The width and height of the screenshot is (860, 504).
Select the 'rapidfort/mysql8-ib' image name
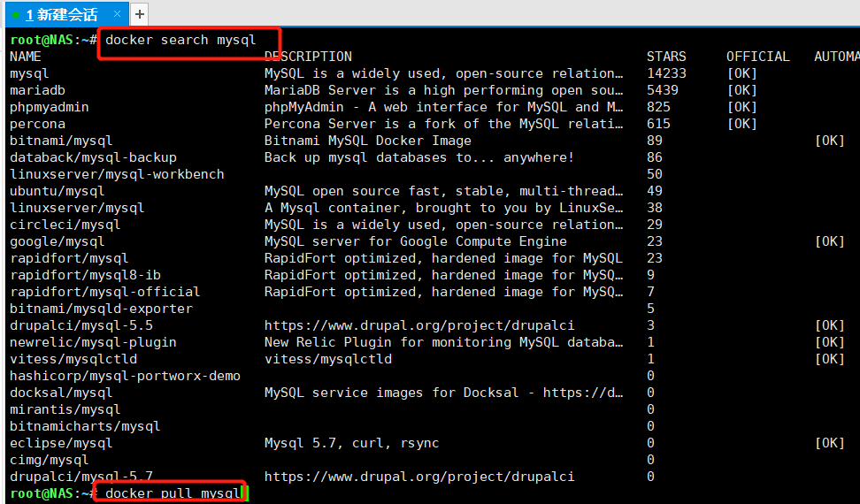(x=85, y=275)
